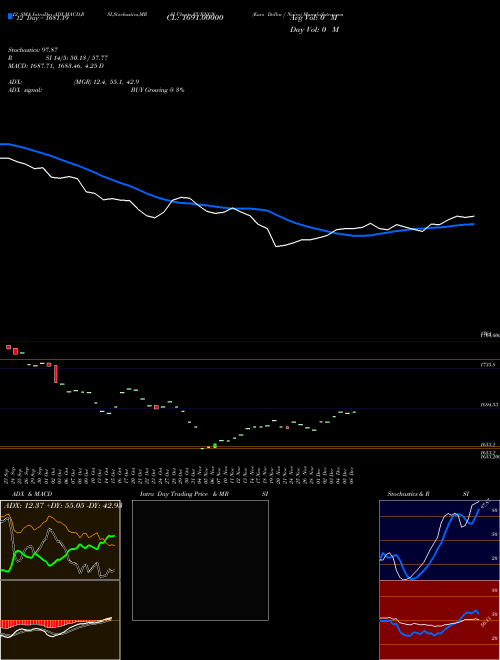The width and height of the screenshot is (500, 660).
Task: Click the 'BUY Growing @ 3%' signal text
Action: point(157,90)
